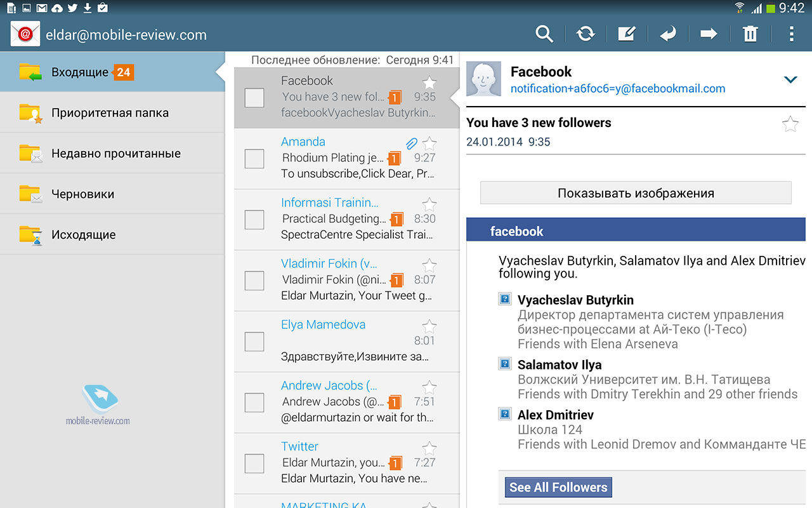The width and height of the screenshot is (812, 508).
Task: Forward the open message
Action: tap(709, 34)
